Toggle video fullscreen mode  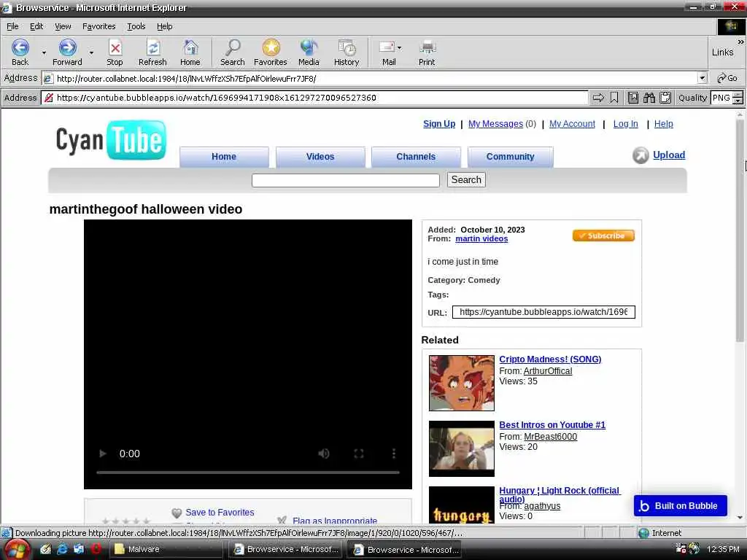coord(359,454)
